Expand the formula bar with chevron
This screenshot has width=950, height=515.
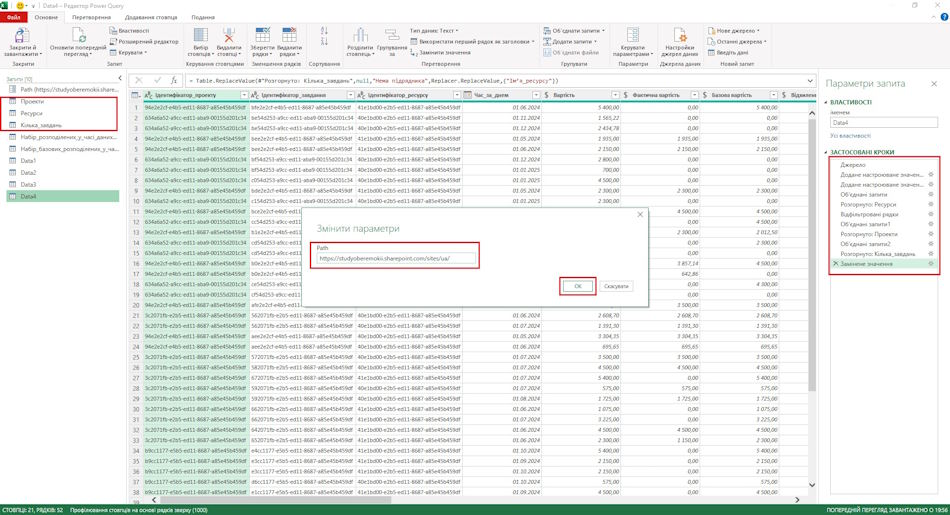810,81
